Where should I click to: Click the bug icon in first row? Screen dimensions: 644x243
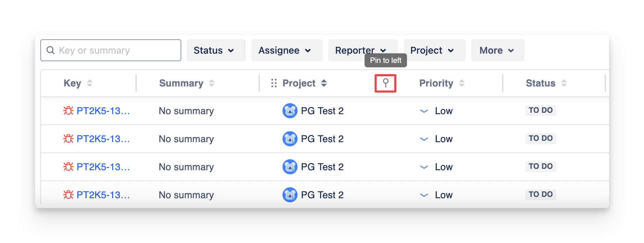click(x=68, y=111)
